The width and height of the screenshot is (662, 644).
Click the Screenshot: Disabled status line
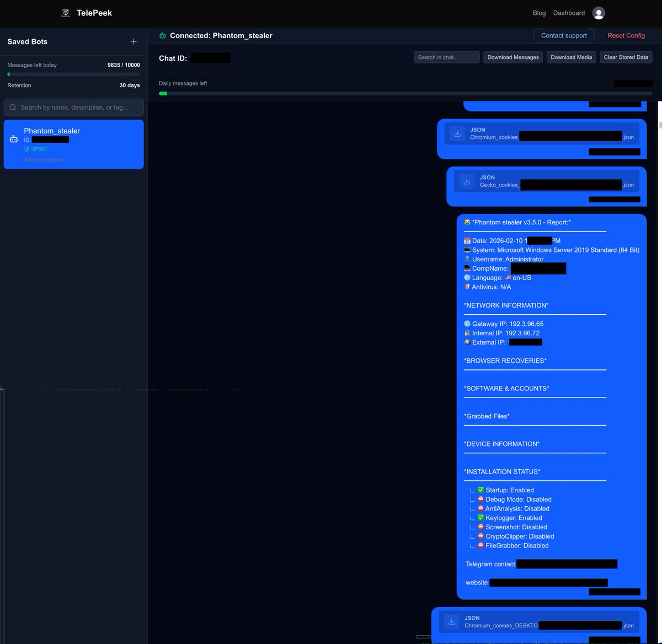pos(508,527)
